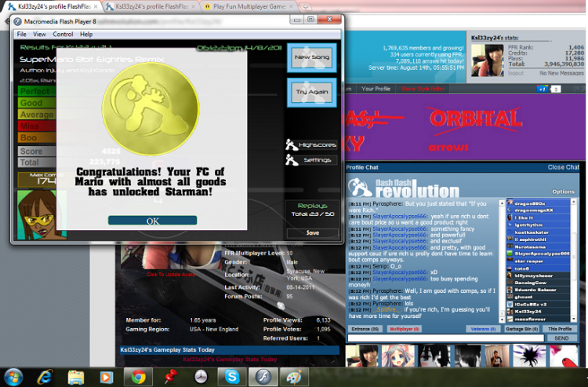Click the Flash Player title bar icon

tap(17, 21)
